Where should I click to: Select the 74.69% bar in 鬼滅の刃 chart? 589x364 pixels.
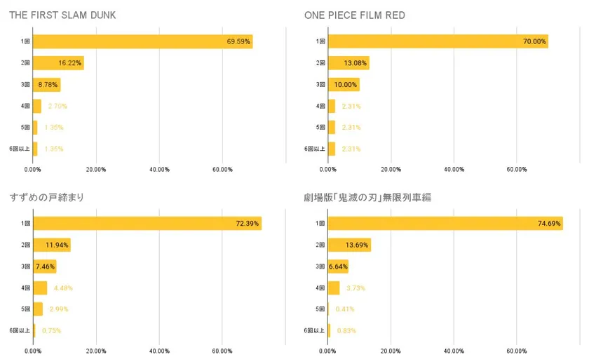click(x=445, y=223)
